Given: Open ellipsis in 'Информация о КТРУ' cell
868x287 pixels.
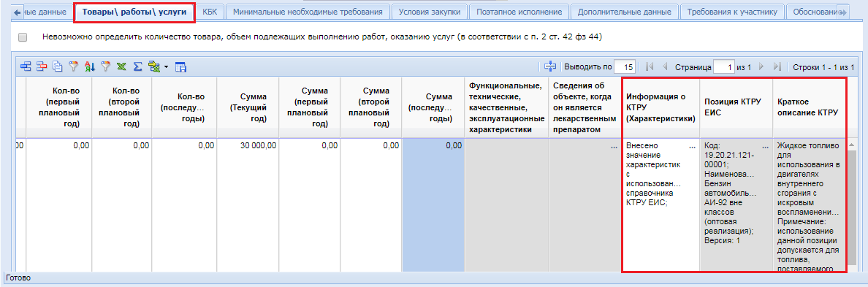Looking at the screenshot, I should (x=692, y=148).
